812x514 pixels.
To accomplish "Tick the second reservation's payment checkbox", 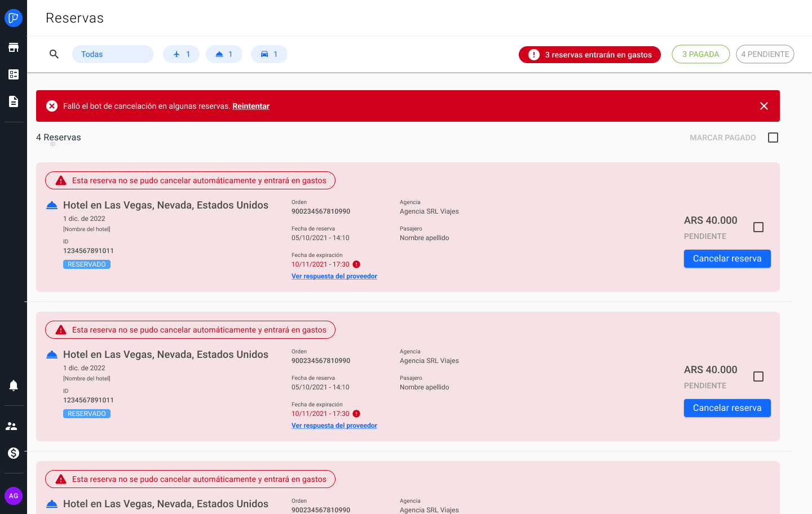I will tap(758, 376).
